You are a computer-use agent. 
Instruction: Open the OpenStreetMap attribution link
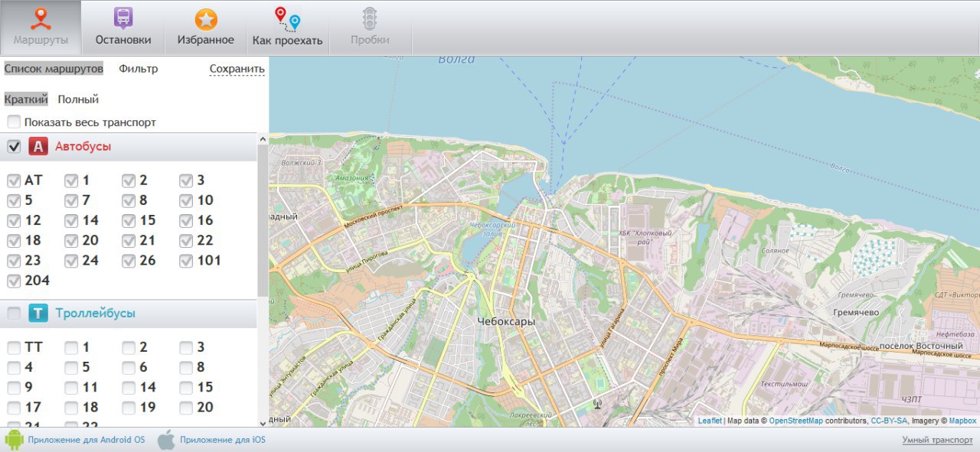pyautogui.click(x=795, y=421)
